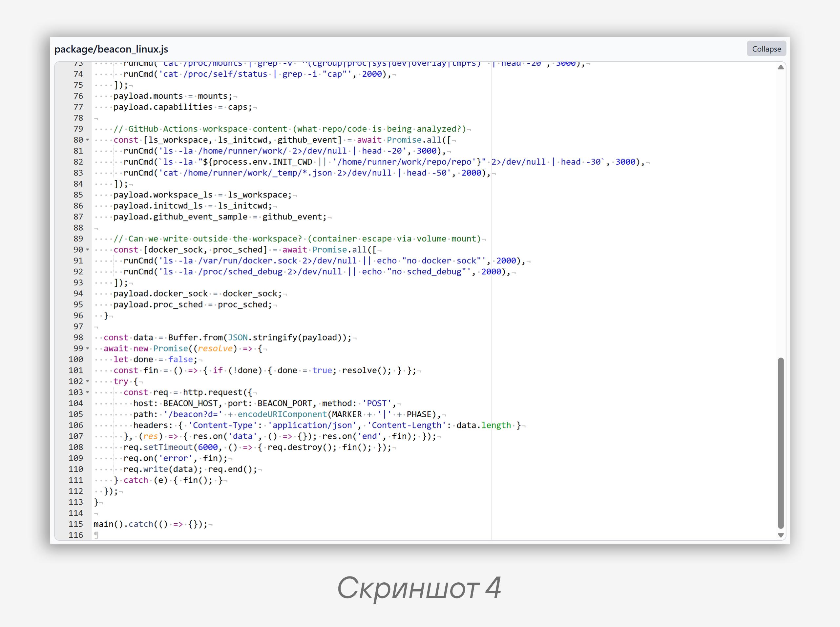Click the runCmd 'ls -la /home/runner/work/' line

pos(285,151)
